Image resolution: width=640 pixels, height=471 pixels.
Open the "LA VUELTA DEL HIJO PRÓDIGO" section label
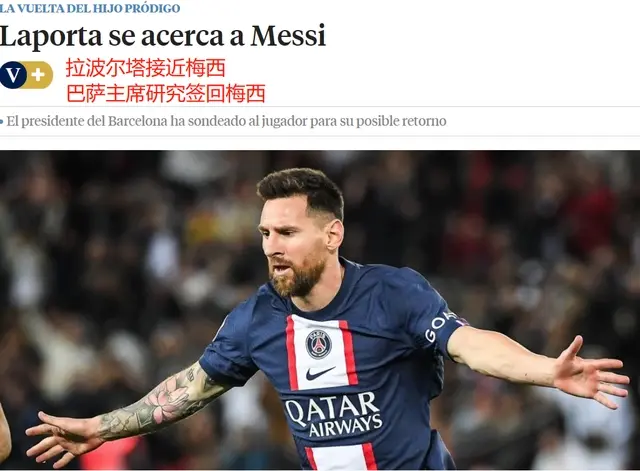(x=90, y=8)
